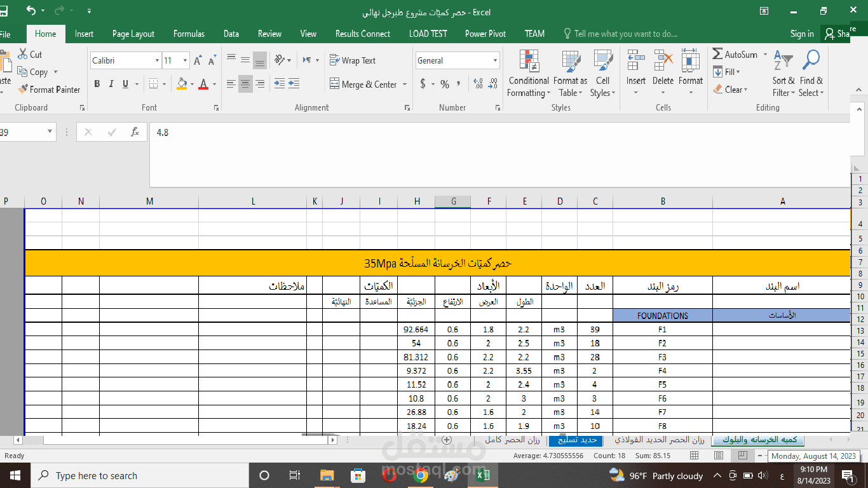This screenshot has height=488, width=868.
Task: Toggle Bold formatting
Action: [97, 84]
